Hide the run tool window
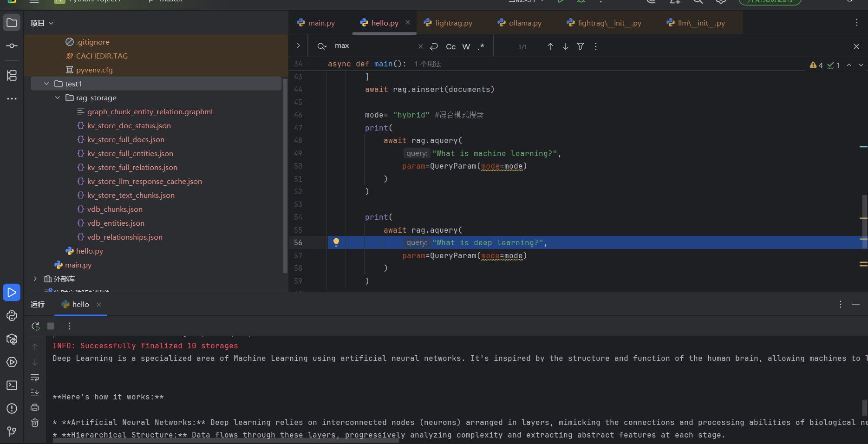 coord(856,304)
